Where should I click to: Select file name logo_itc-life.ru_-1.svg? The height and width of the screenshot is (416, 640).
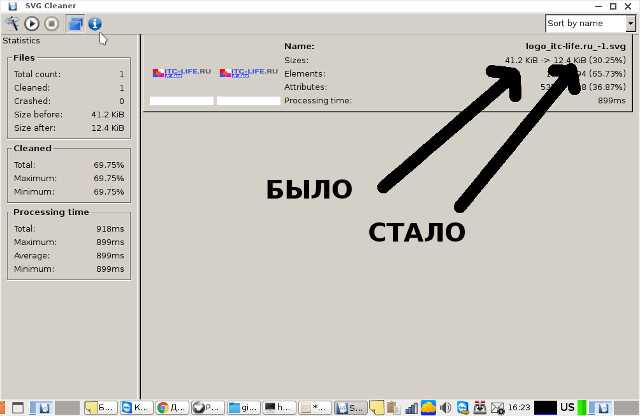click(576, 46)
